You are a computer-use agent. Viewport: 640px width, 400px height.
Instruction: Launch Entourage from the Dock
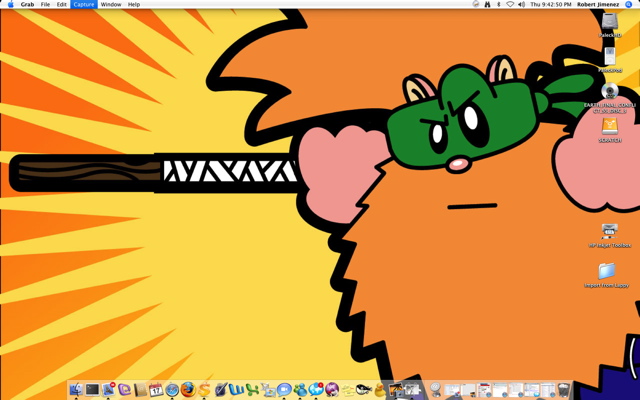[x=124, y=390]
